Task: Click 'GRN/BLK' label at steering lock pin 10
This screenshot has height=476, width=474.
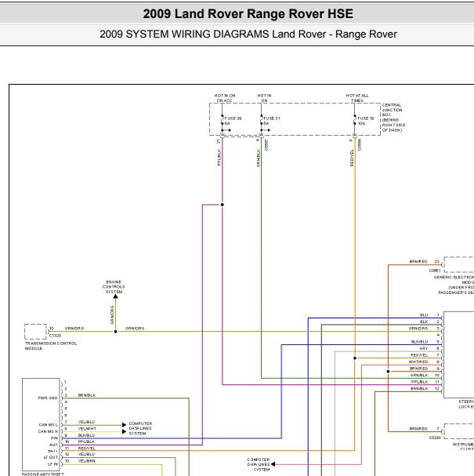Action: coord(419,375)
